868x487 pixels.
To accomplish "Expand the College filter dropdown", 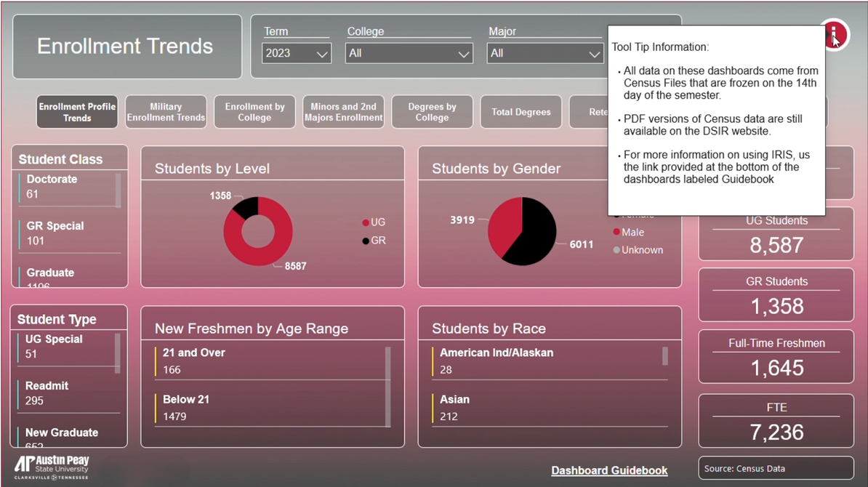I will (409, 54).
